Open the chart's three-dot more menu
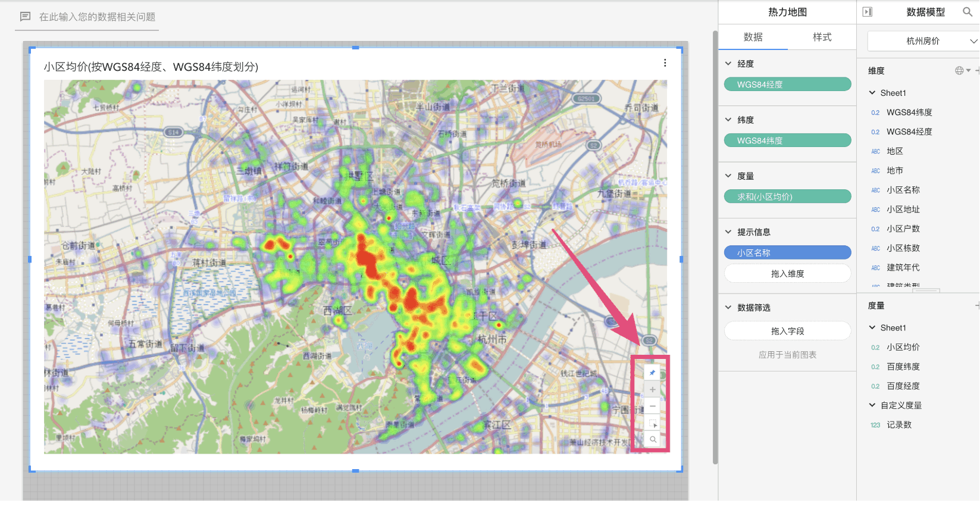980x506 pixels. tap(665, 63)
